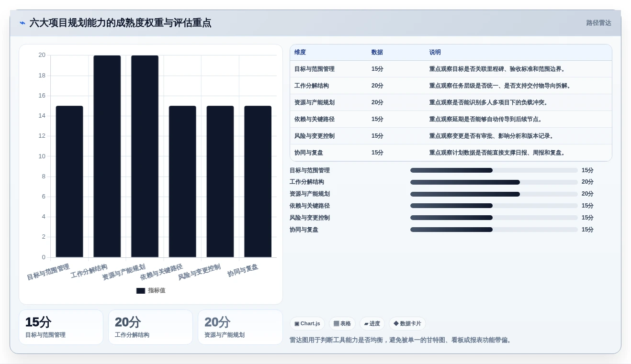The width and height of the screenshot is (631, 364).
Task: Select the 维度 column header
Action: 300,53
